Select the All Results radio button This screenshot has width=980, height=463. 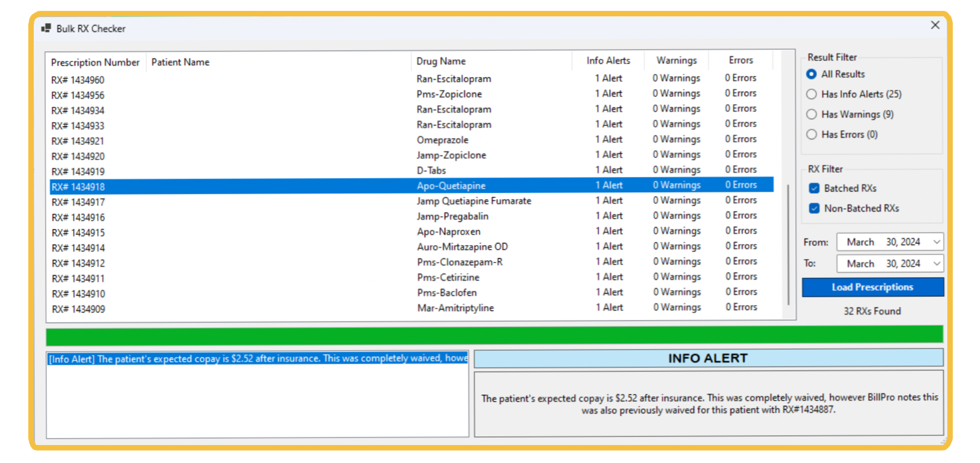tap(811, 74)
